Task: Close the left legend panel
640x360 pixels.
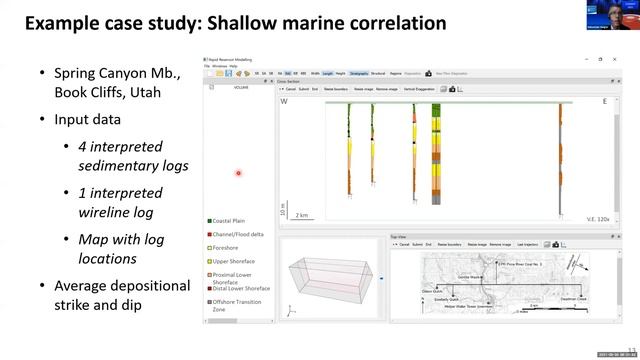Action: 272,81
